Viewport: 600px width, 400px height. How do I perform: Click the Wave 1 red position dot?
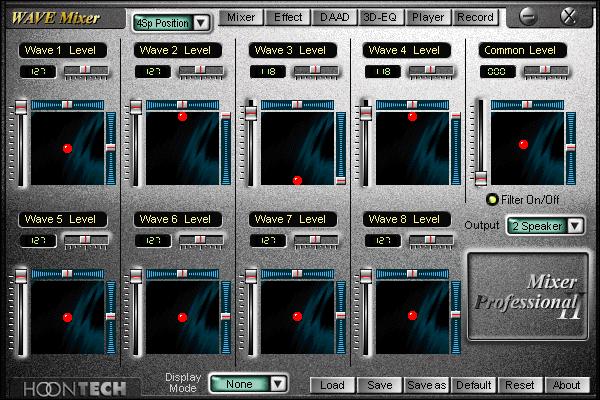(x=67, y=149)
